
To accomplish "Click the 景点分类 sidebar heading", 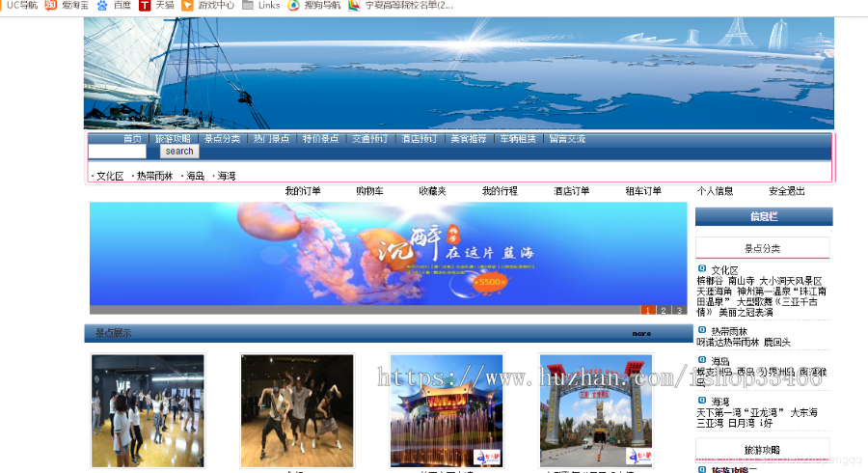I will (762, 249).
